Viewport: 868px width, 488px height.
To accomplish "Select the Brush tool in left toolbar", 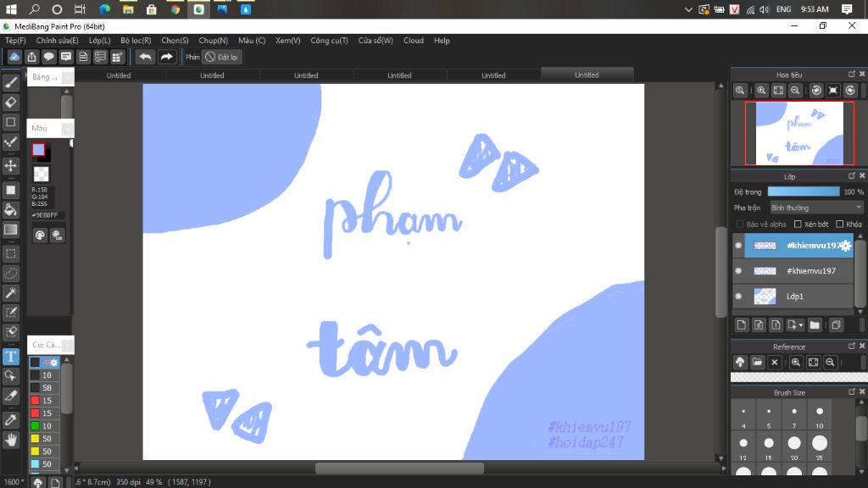I will [10, 82].
